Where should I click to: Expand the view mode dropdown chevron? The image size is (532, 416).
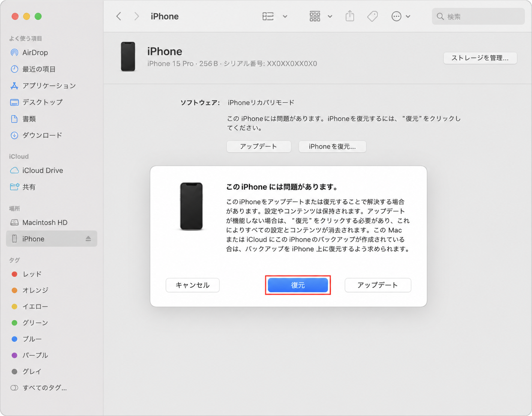click(285, 17)
